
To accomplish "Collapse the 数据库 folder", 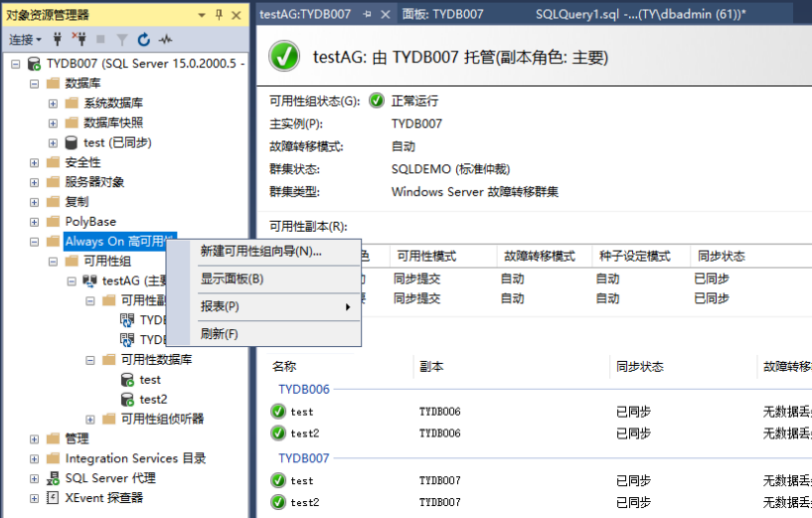I will (34, 84).
